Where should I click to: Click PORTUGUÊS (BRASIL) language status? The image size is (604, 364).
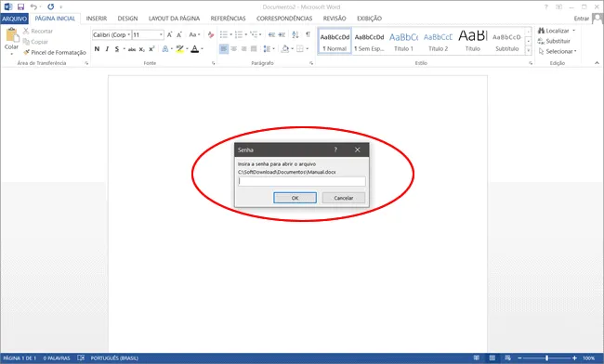coord(114,358)
